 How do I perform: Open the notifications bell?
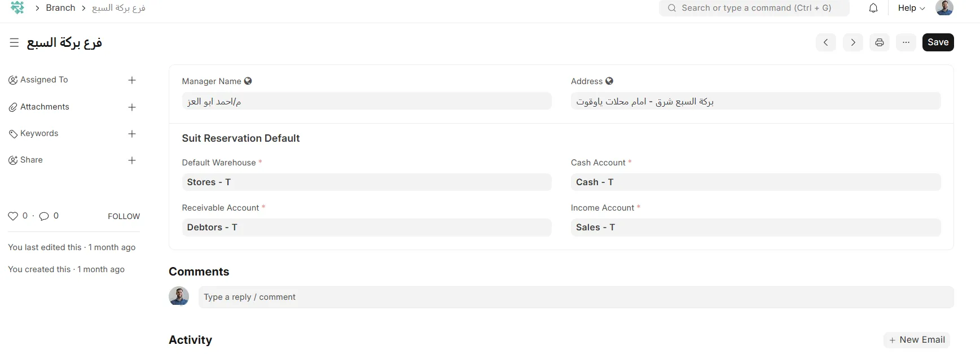[x=873, y=8]
